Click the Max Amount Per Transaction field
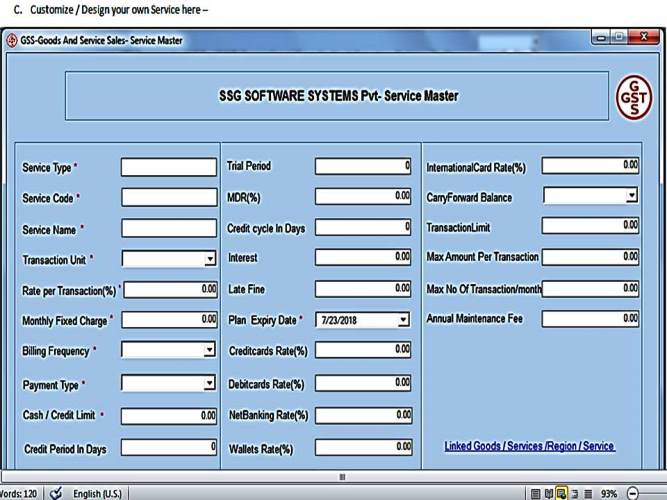 590,257
